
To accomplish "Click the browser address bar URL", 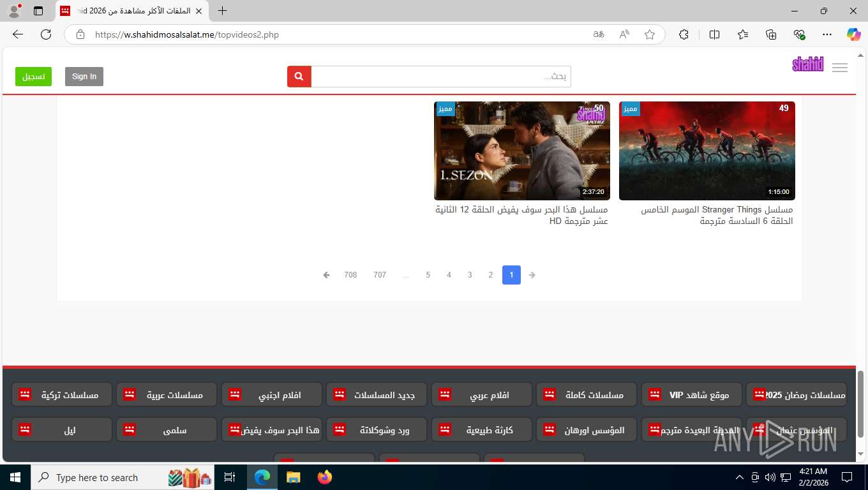I will click(x=187, y=34).
